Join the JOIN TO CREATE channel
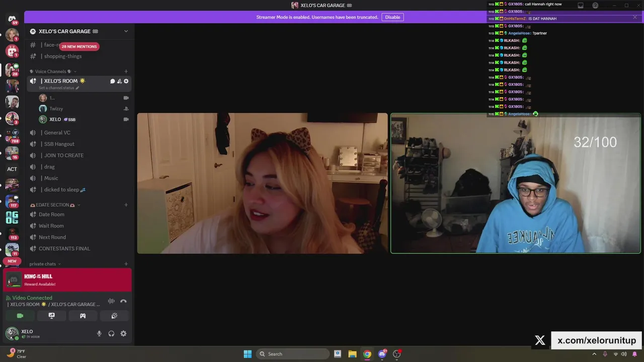The width and height of the screenshot is (644, 362). point(79,155)
